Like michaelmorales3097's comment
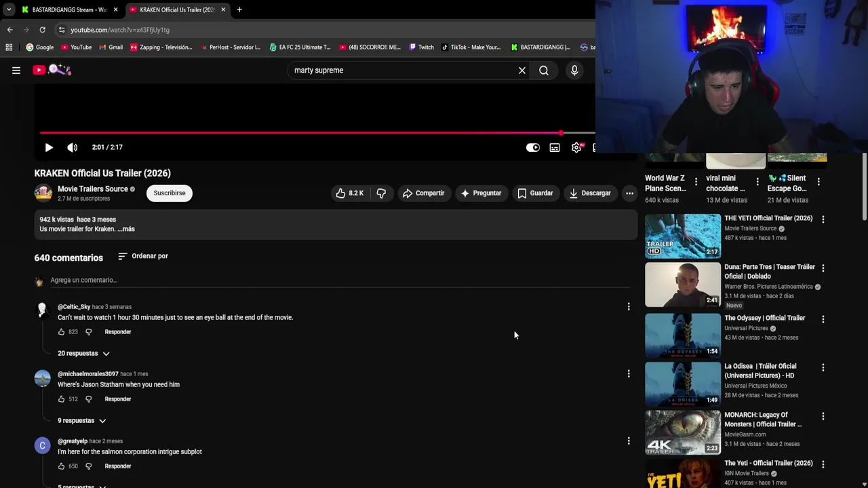Screen dimensions: 868x488 [62, 399]
